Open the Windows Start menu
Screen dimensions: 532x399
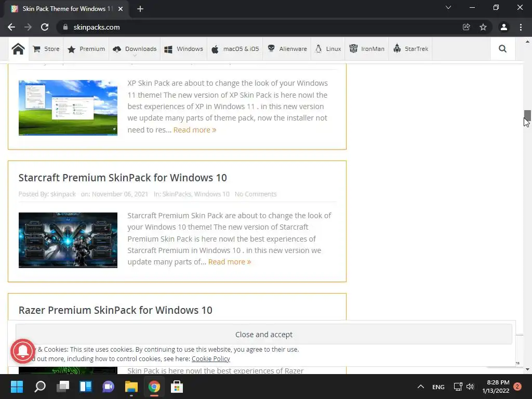point(17,387)
